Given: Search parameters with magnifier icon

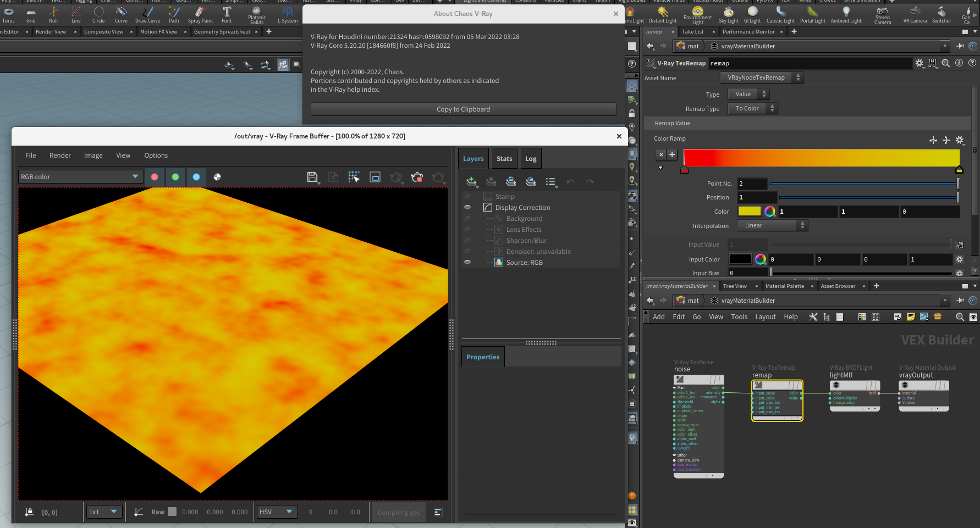Looking at the screenshot, I should [x=946, y=63].
